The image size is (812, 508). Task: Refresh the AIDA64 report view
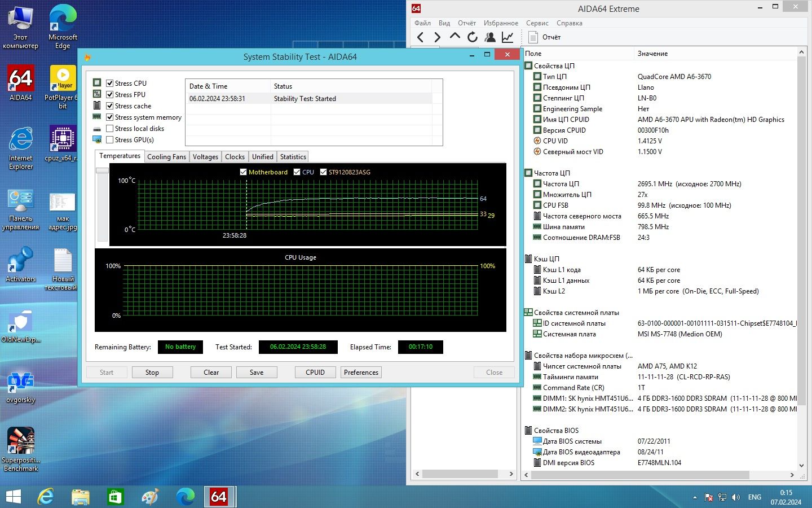coord(473,37)
